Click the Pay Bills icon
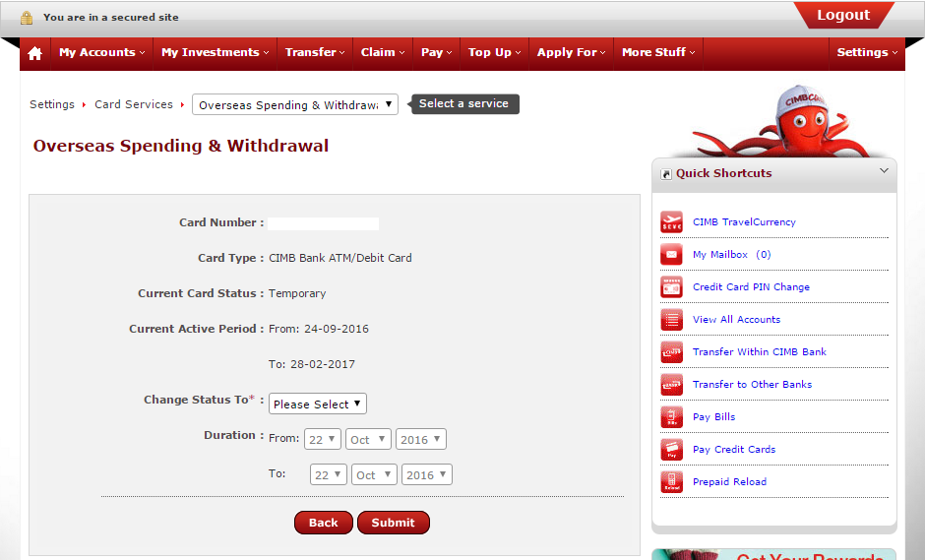This screenshot has height=560, width=925. (x=671, y=416)
